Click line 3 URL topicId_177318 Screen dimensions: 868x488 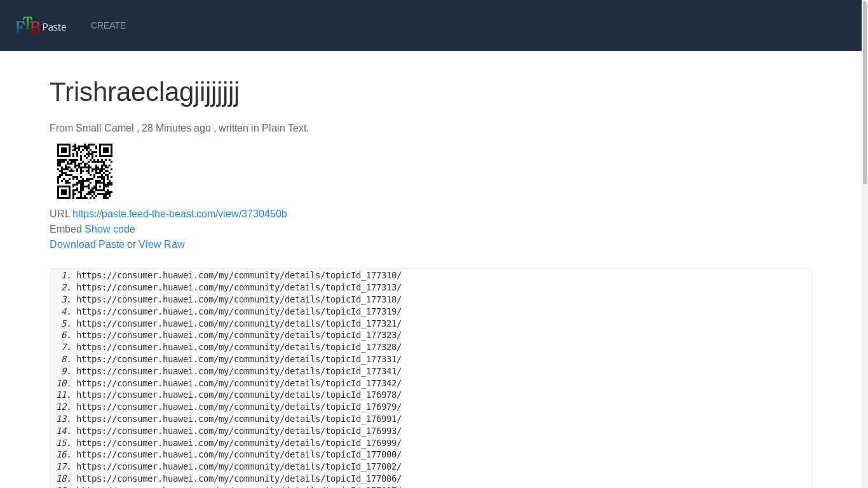click(239, 299)
